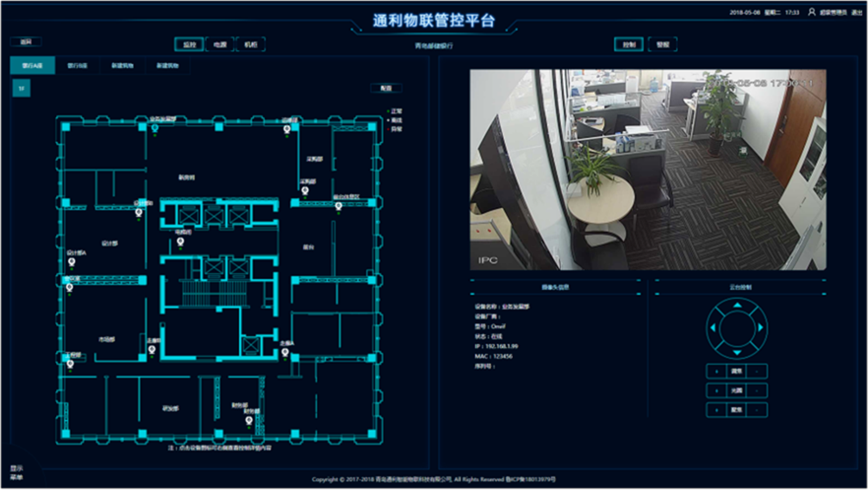This screenshot has height=490, width=868.
Task: Open the 机柜 tab
Action: (250, 44)
